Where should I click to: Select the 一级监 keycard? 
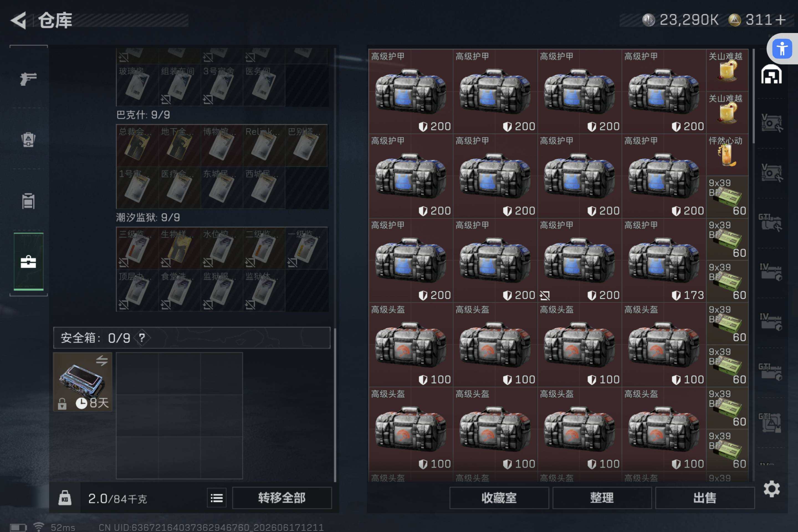pyautogui.click(x=306, y=248)
